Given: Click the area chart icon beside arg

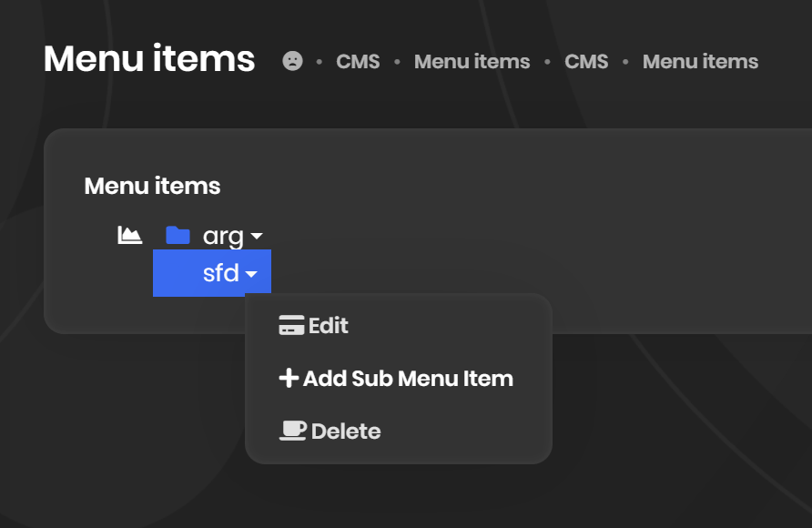Looking at the screenshot, I should coord(130,236).
